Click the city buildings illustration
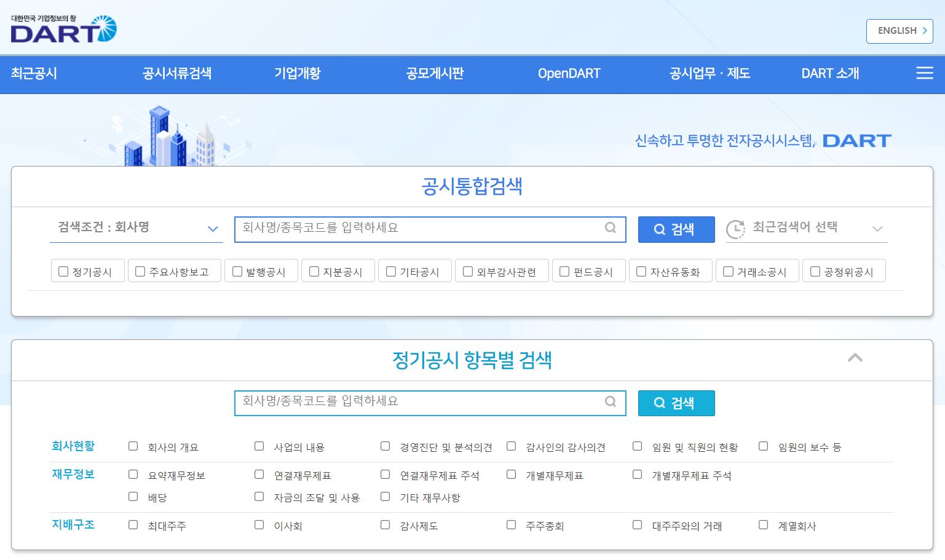Viewport: 945px width, 560px height. tap(169, 138)
